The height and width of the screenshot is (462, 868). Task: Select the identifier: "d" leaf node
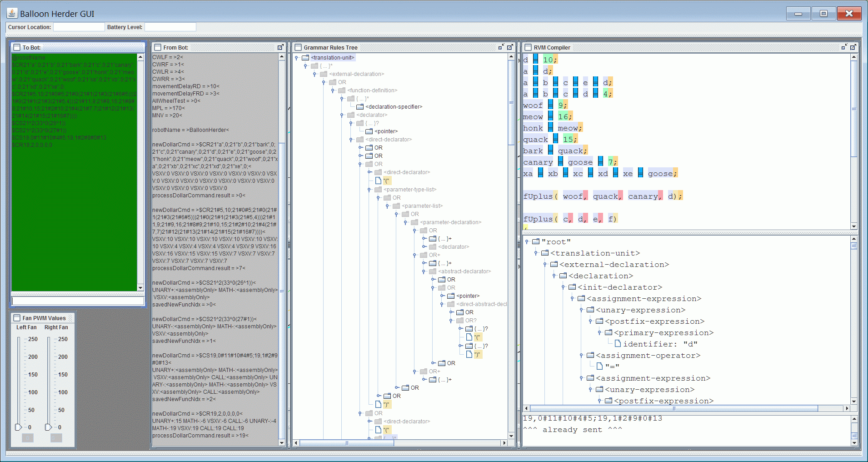pyautogui.click(x=660, y=344)
